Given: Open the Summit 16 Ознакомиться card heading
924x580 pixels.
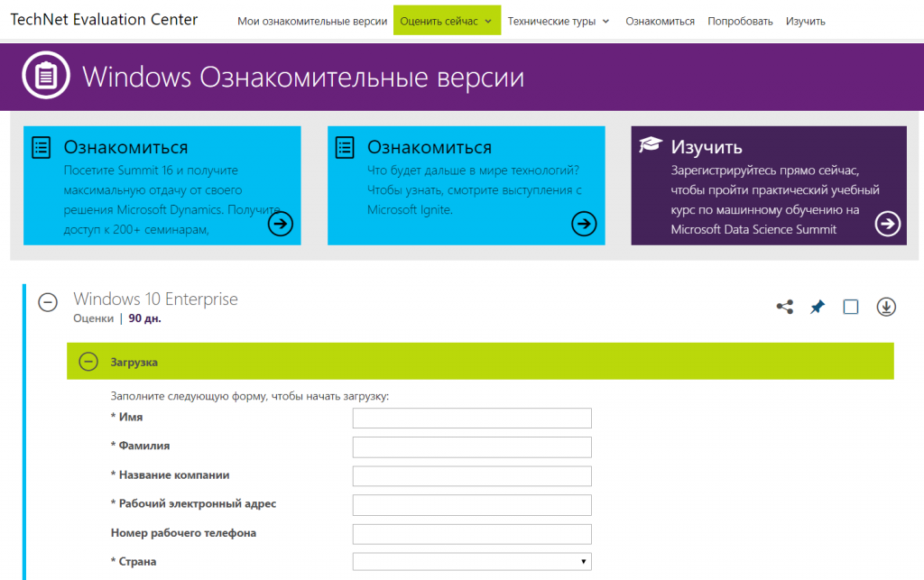Looking at the screenshot, I should [125, 147].
